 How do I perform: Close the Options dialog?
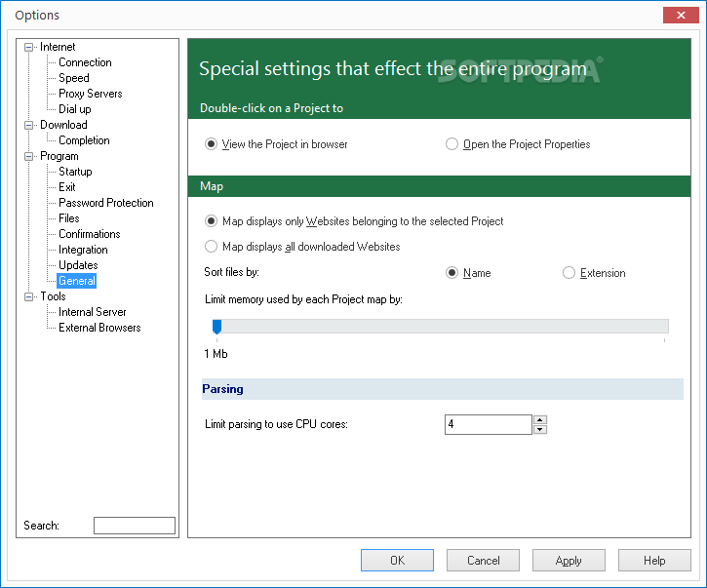[x=681, y=16]
